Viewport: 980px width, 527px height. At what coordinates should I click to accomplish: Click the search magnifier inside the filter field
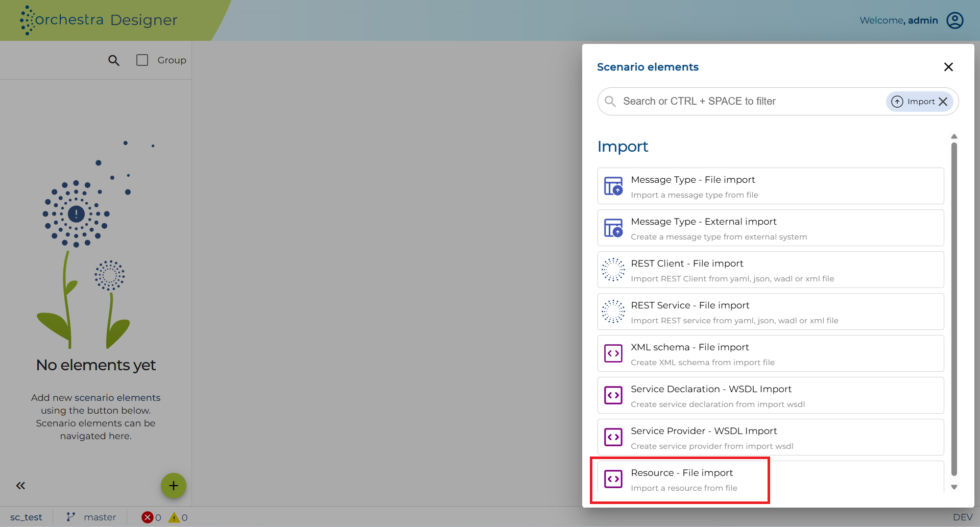tap(610, 101)
